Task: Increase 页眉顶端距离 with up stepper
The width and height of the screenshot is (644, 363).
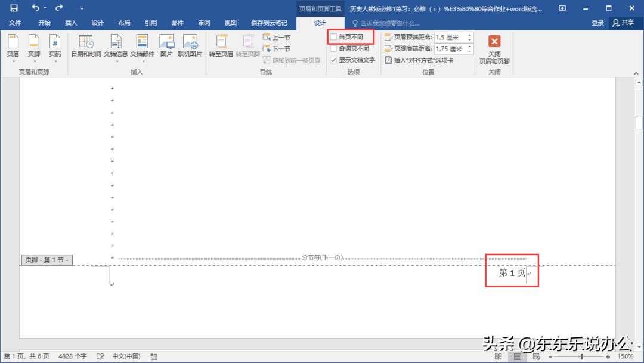Action: (470, 35)
